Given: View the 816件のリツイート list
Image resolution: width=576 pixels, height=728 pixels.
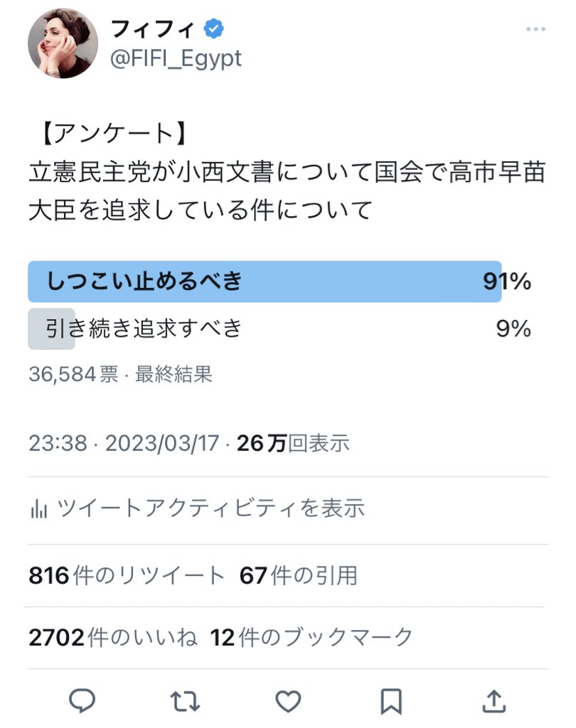Looking at the screenshot, I should pyautogui.click(x=127, y=576).
